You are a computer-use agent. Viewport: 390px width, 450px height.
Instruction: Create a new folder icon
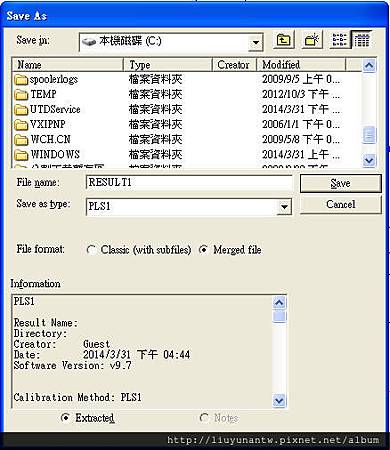click(x=312, y=40)
